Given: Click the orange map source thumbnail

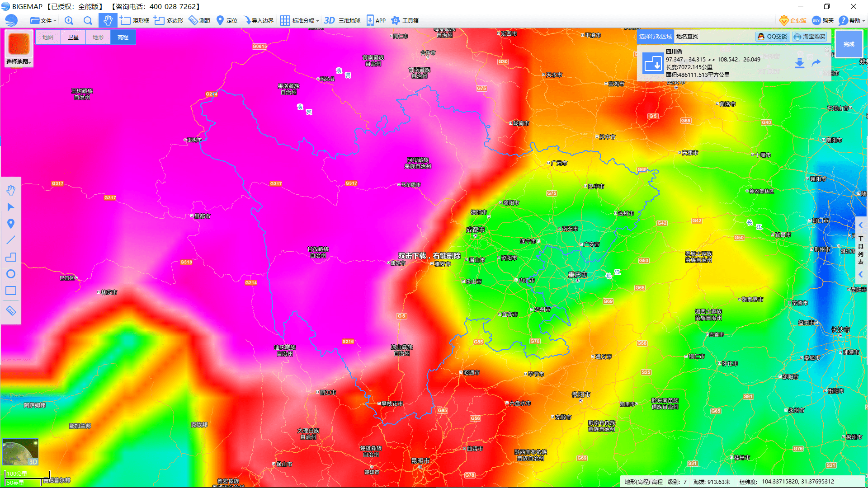Looking at the screenshot, I should 19,44.
